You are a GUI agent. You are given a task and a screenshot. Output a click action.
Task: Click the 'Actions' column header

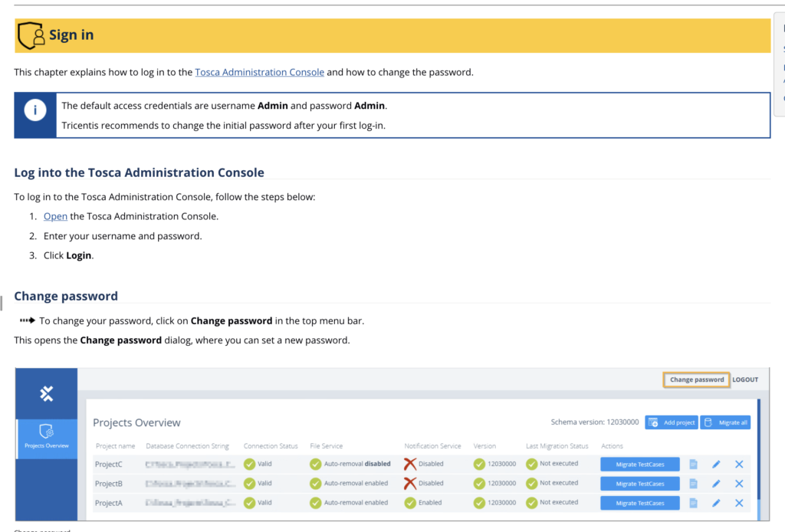click(612, 446)
